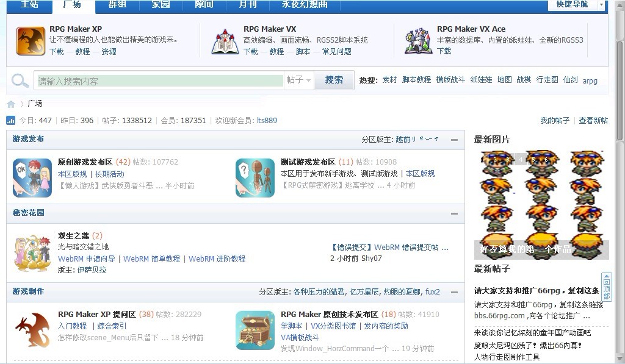Screen dimensions: 625x364
Task: Open the 查看新帖 link
Action: click(x=593, y=120)
